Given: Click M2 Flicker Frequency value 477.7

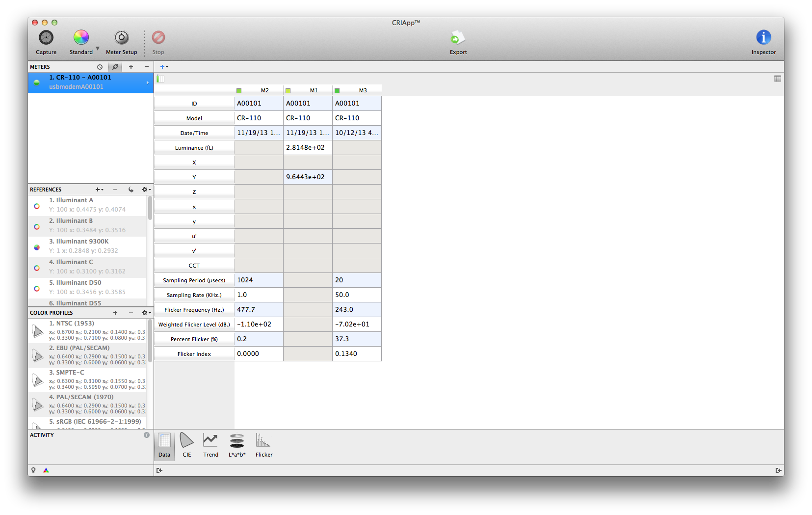Looking at the screenshot, I should click(x=259, y=310).
